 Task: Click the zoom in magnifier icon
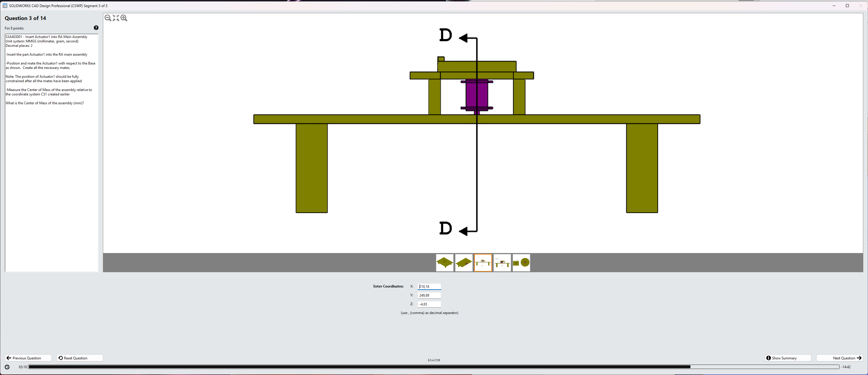tap(124, 18)
